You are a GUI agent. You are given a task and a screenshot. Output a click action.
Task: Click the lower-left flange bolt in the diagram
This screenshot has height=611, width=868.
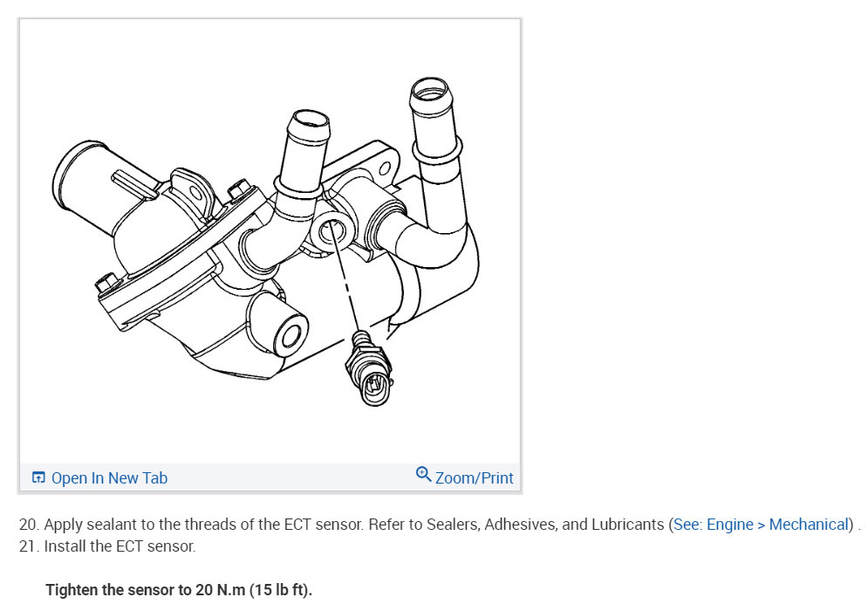[x=106, y=283]
